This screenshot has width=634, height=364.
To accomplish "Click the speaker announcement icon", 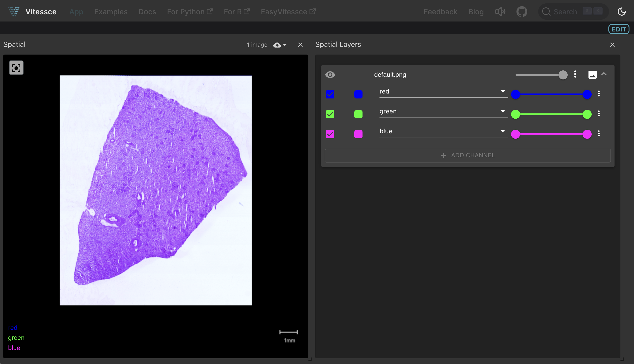I will [500, 12].
